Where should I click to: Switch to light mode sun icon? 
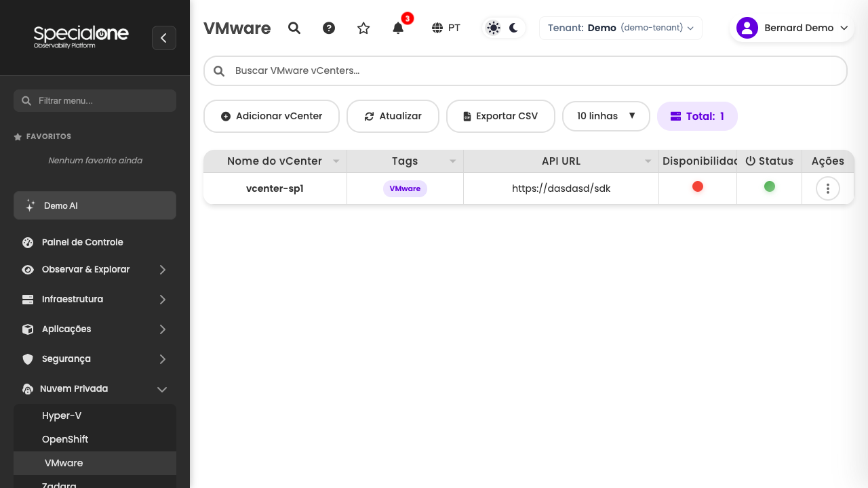[494, 28]
